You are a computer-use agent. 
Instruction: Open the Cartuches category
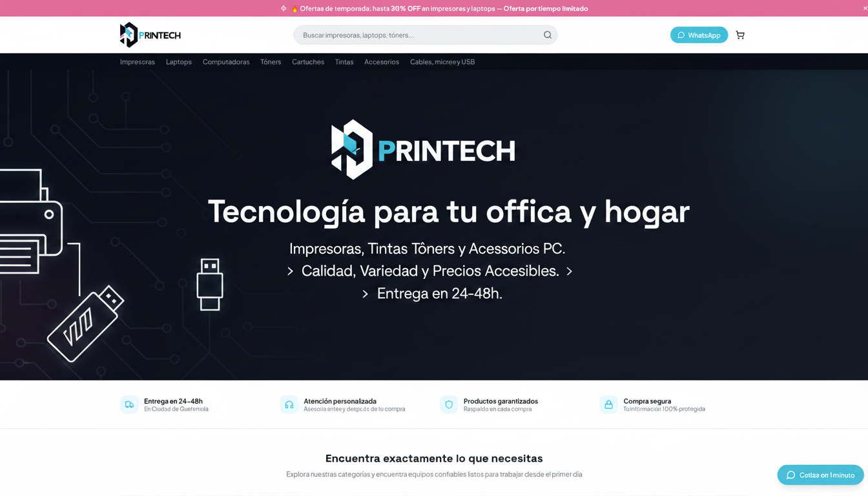[308, 62]
